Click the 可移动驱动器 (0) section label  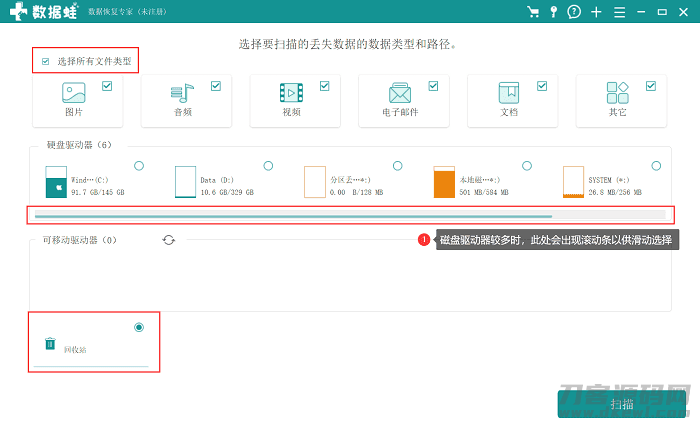[x=79, y=240]
